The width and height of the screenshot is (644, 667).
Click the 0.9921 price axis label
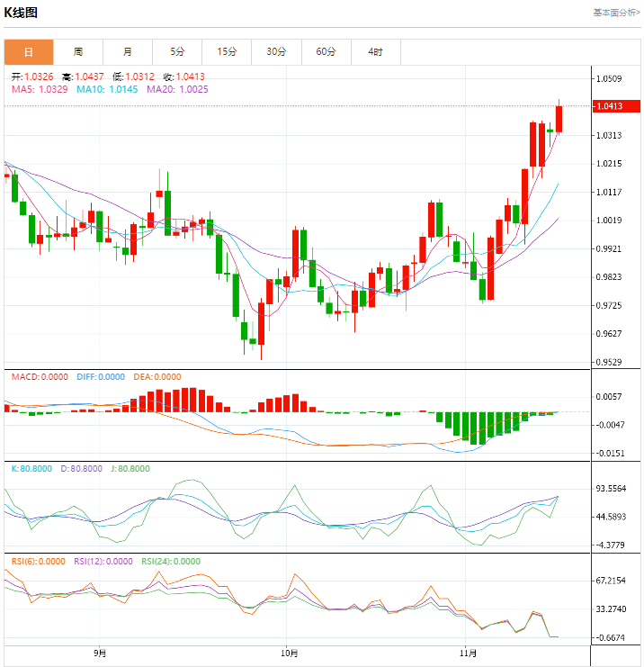click(609, 248)
